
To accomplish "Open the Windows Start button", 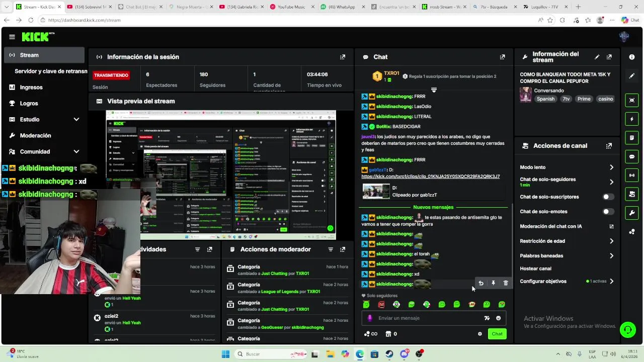I will [225, 354].
